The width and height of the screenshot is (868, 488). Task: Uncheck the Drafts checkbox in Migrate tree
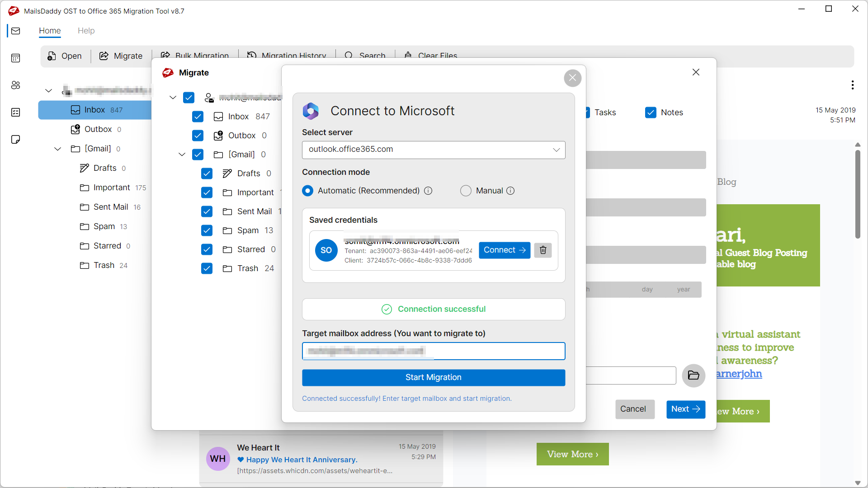(x=207, y=174)
